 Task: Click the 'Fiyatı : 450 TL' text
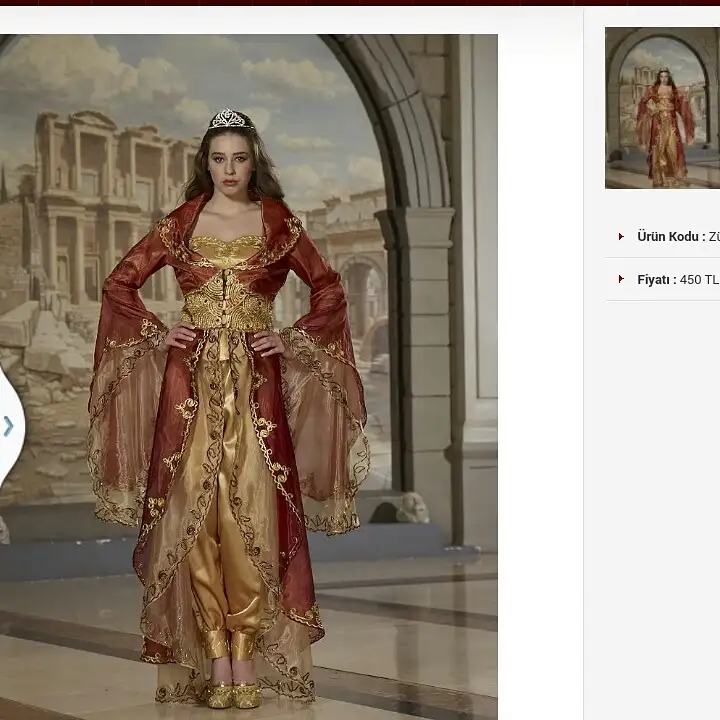coord(677,280)
